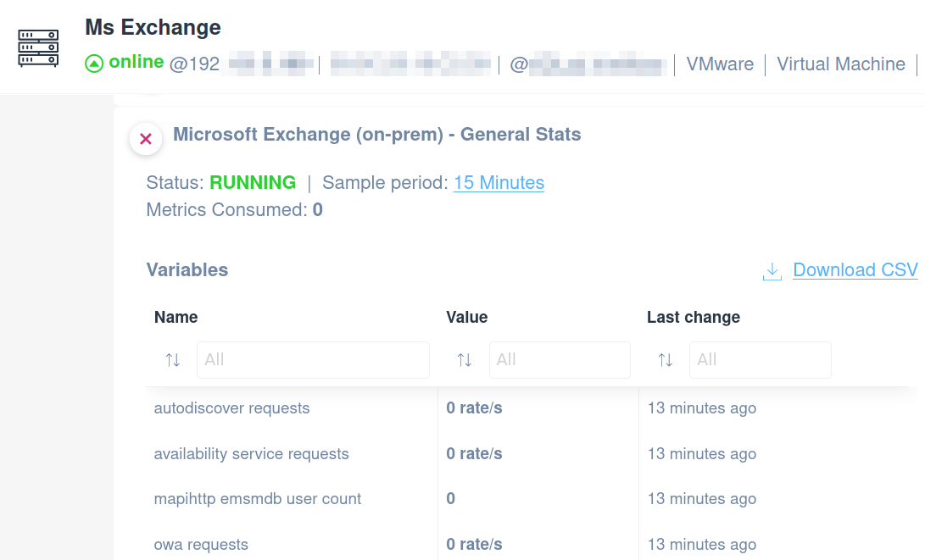Image resolution: width=925 pixels, height=560 pixels.
Task: Click the 'online' status label
Action: pos(137,62)
